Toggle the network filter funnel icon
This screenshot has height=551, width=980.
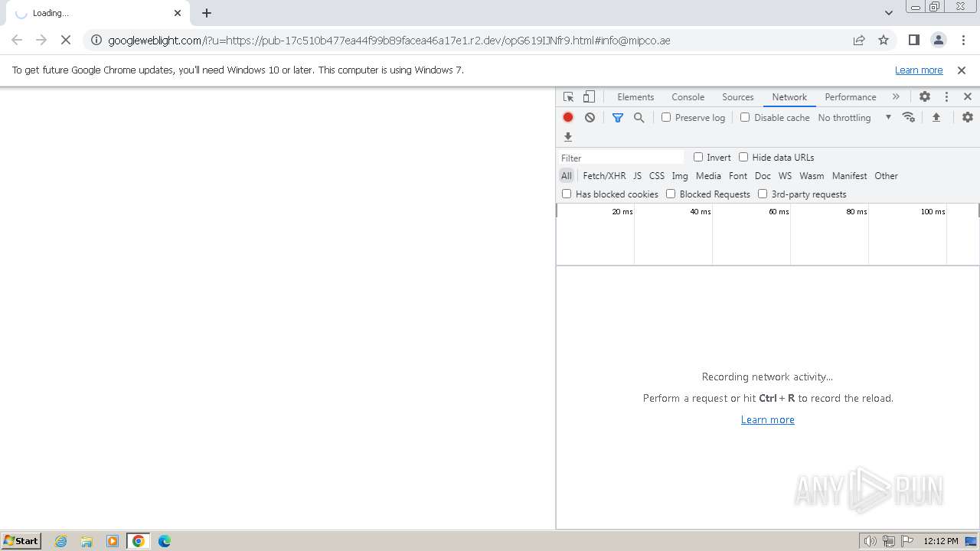coord(618,117)
